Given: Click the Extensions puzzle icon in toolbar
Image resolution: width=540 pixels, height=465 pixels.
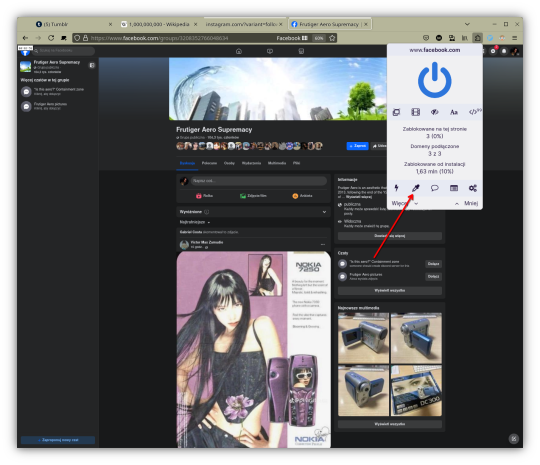Looking at the screenshot, I should 477,38.
